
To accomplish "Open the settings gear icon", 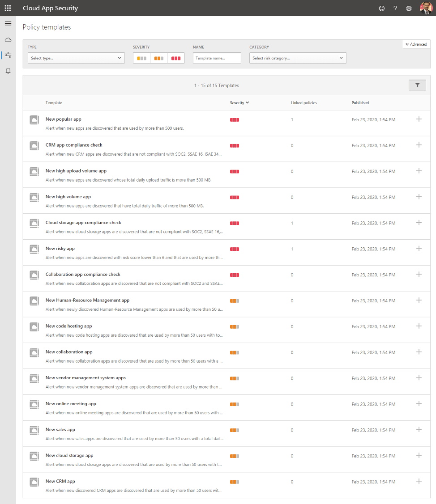I will coord(409,8).
